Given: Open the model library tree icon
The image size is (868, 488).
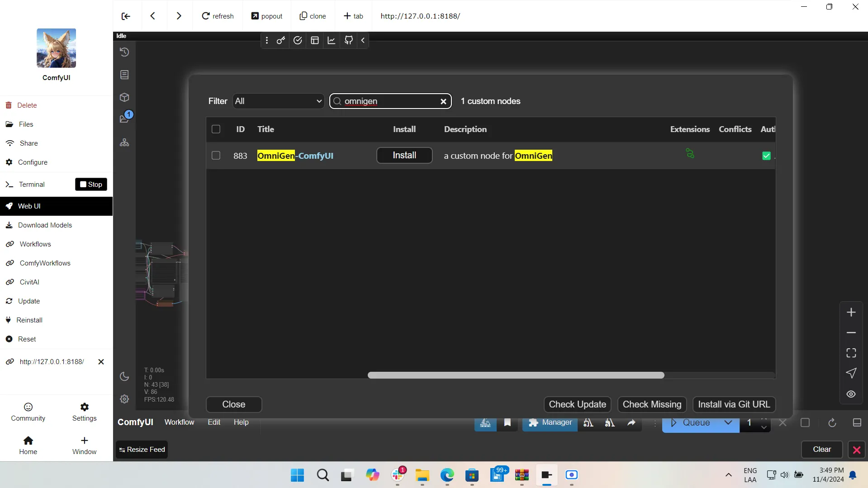Looking at the screenshot, I should (x=124, y=142).
